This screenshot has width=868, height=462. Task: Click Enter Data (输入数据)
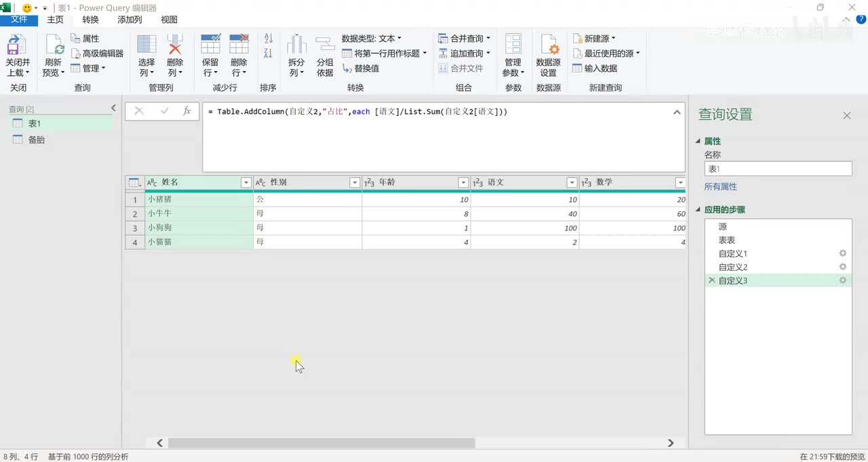coord(595,68)
